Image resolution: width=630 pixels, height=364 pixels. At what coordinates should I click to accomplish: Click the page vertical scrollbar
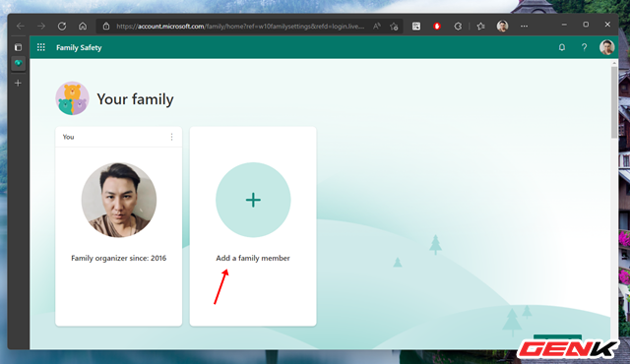[614, 102]
